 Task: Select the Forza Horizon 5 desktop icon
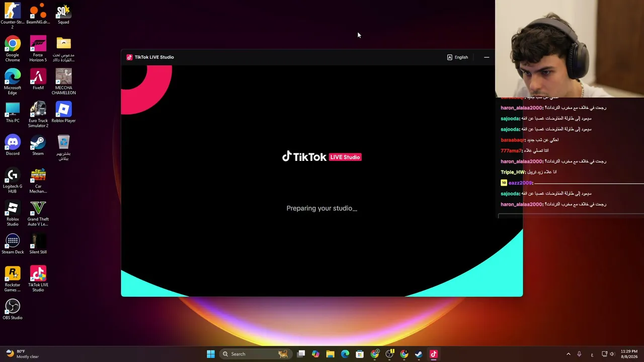click(x=38, y=49)
